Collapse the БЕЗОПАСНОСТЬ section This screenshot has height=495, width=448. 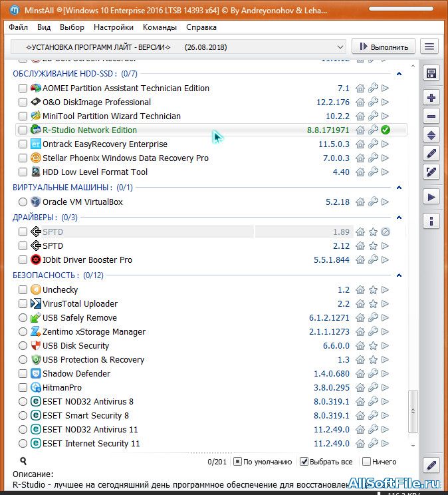click(x=399, y=275)
